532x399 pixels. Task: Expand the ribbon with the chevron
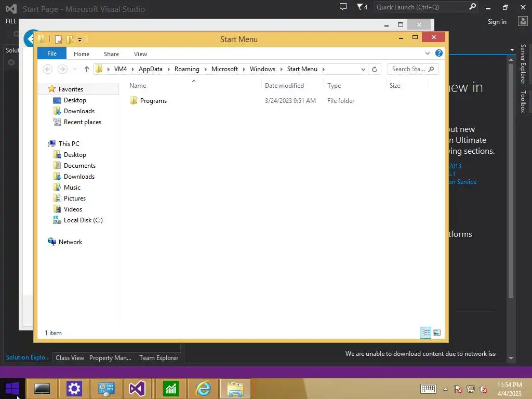coord(428,53)
